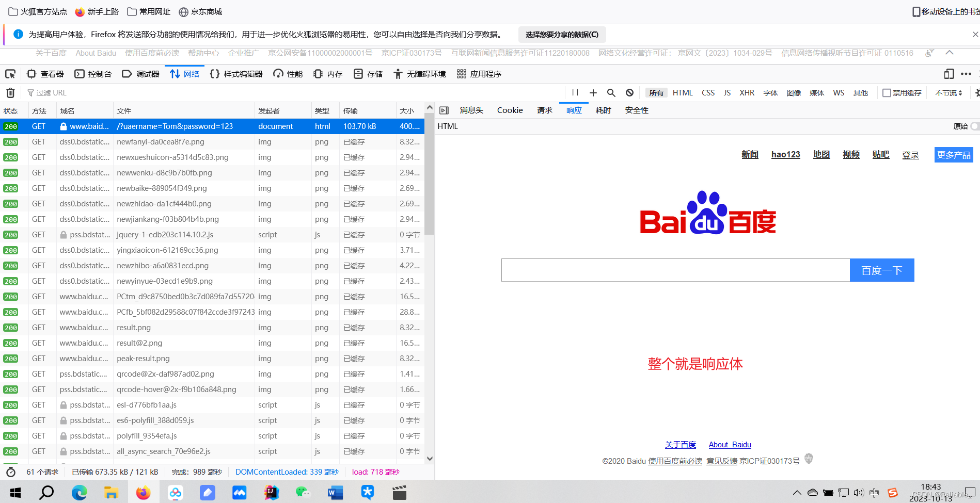Sort by the File (文件) column header
Screen dimensions: 980x503
(x=184, y=111)
